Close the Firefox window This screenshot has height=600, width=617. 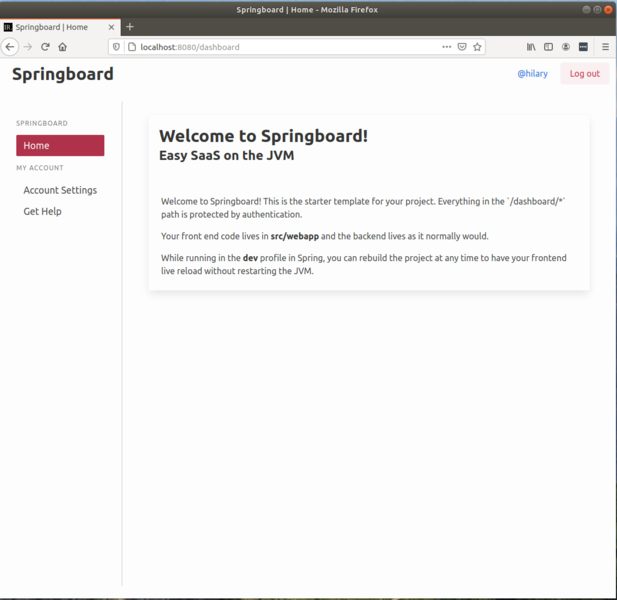click(608, 9)
